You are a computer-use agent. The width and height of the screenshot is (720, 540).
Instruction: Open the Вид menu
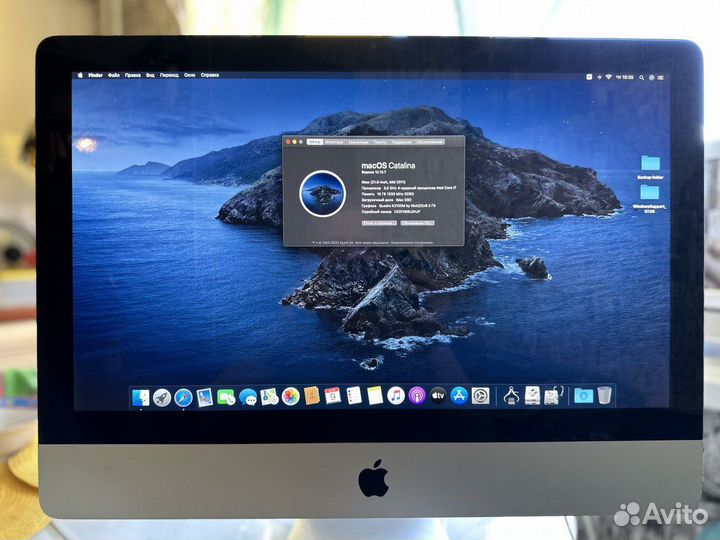pos(150,75)
